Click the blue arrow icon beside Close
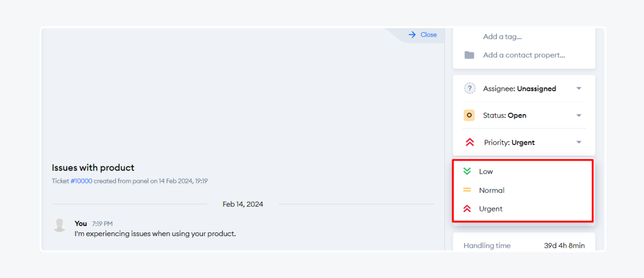 (412, 35)
